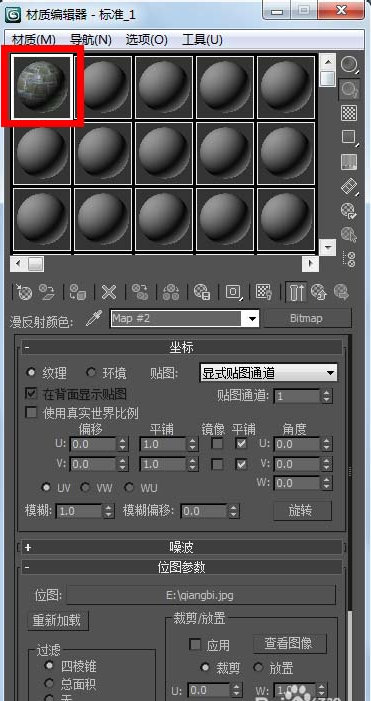Open the Material ID Channel icon
The height and width of the screenshot is (701, 371).
(x=233, y=292)
